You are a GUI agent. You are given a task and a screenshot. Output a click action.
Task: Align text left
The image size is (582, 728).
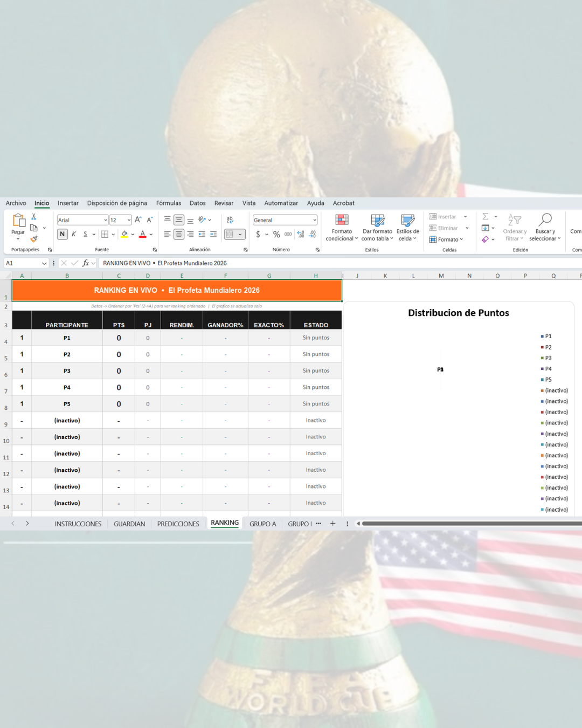pos(168,234)
